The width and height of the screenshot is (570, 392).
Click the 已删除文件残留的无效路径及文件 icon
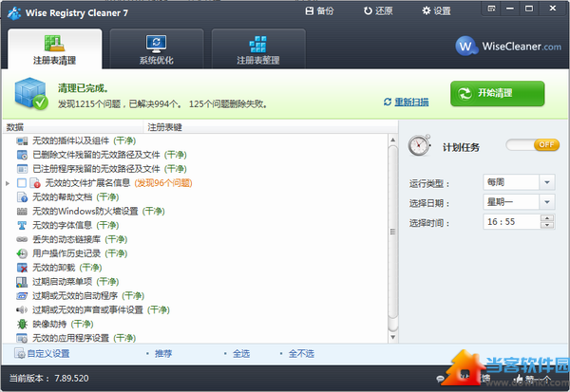click(x=22, y=155)
